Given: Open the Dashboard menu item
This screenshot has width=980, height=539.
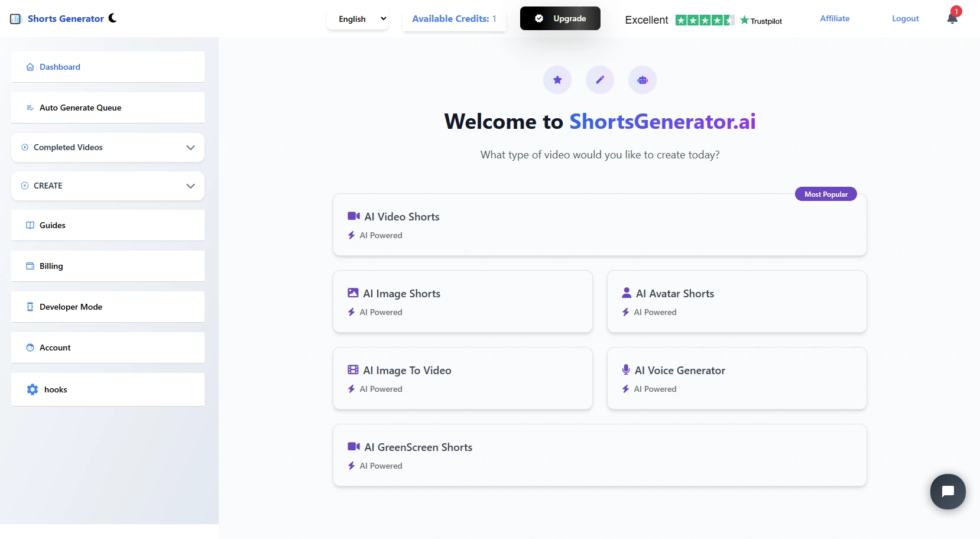Looking at the screenshot, I should 108,67.
